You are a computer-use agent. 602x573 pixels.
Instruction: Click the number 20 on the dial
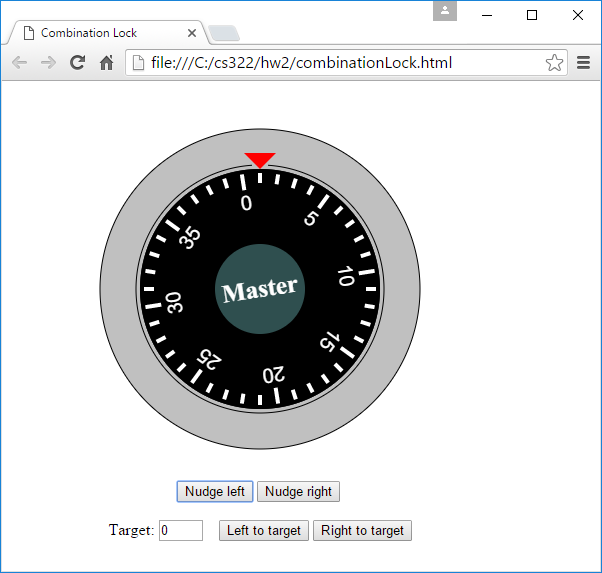(274, 375)
